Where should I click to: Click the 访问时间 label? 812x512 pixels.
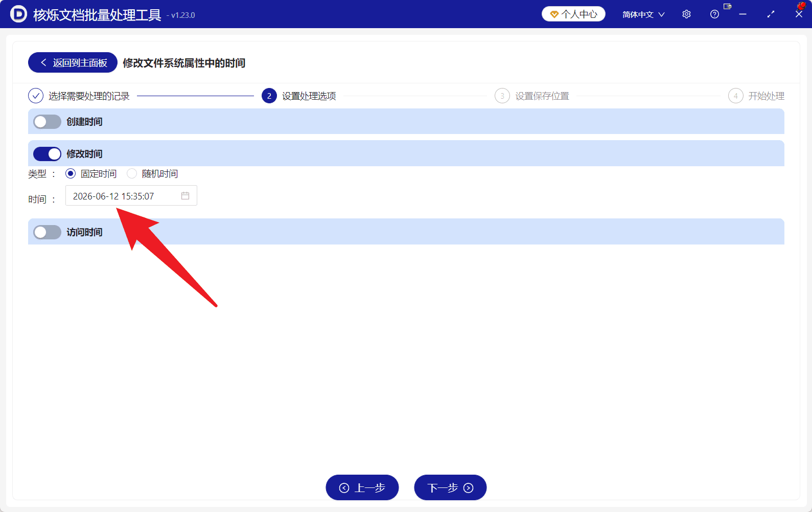click(x=84, y=232)
